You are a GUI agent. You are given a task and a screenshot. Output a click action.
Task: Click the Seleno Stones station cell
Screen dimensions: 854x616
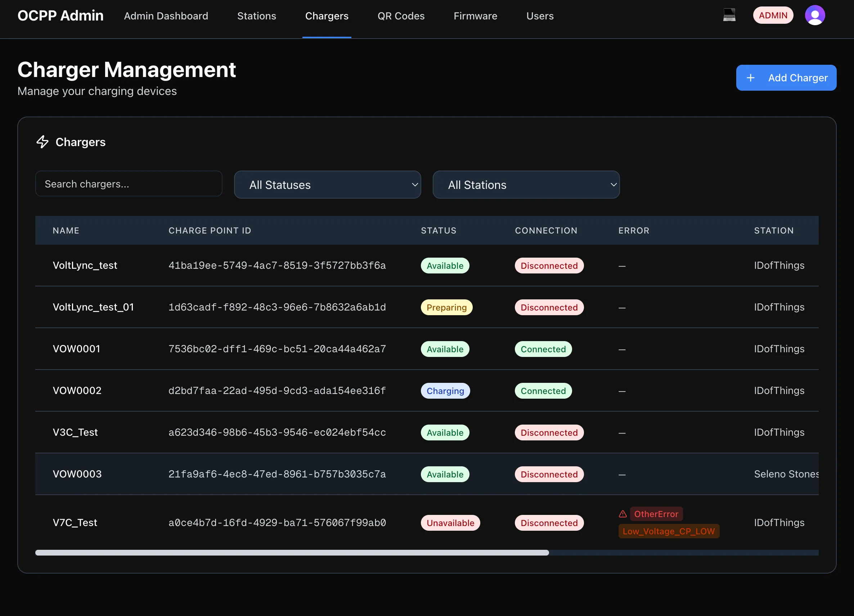pyautogui.click(x=786, y=474)
